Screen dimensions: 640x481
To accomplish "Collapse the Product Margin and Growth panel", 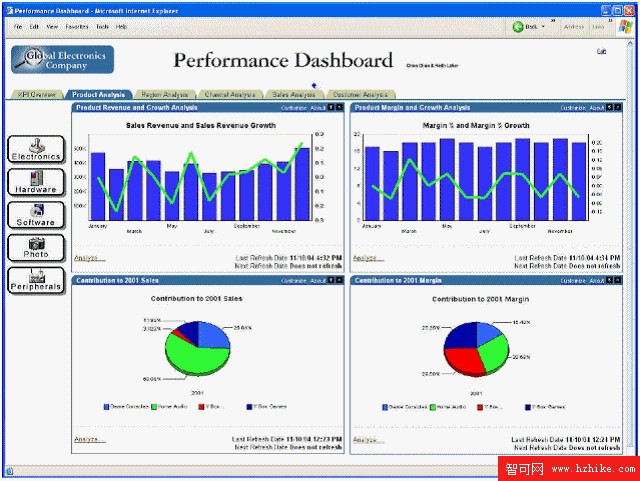I will coord(610,107).
